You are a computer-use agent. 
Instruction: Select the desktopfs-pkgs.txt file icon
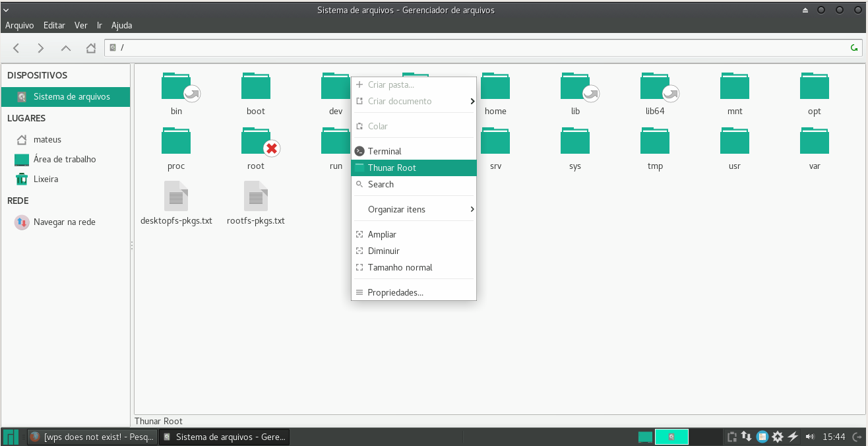tap(176, 196)
